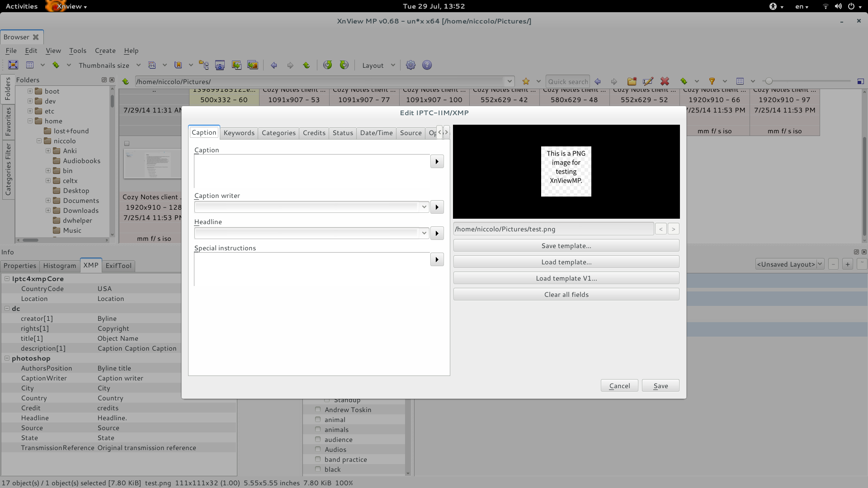Click the thumbnail size slider handle
The width and height of the screenshot is (868, 488).
[769, 81]
